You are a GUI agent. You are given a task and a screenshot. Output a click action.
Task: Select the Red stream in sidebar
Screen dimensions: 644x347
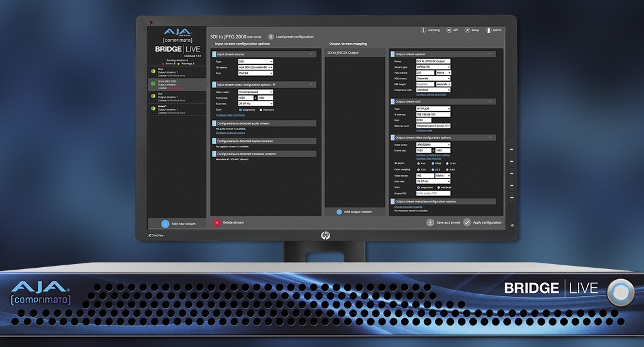click(177, 97)
